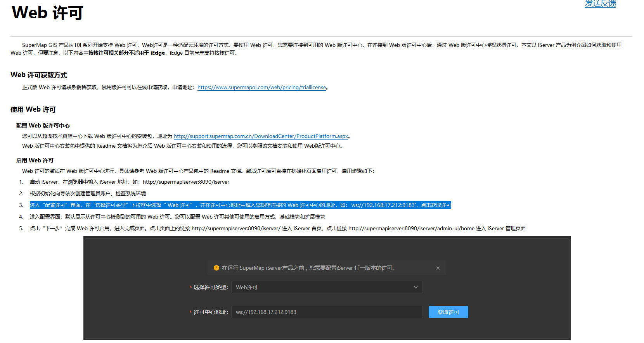This screenshot has width=644, height=343.
Task: Click the highlighted step 3 text 进入配置许可界面
Action: [x=241, y=205]
